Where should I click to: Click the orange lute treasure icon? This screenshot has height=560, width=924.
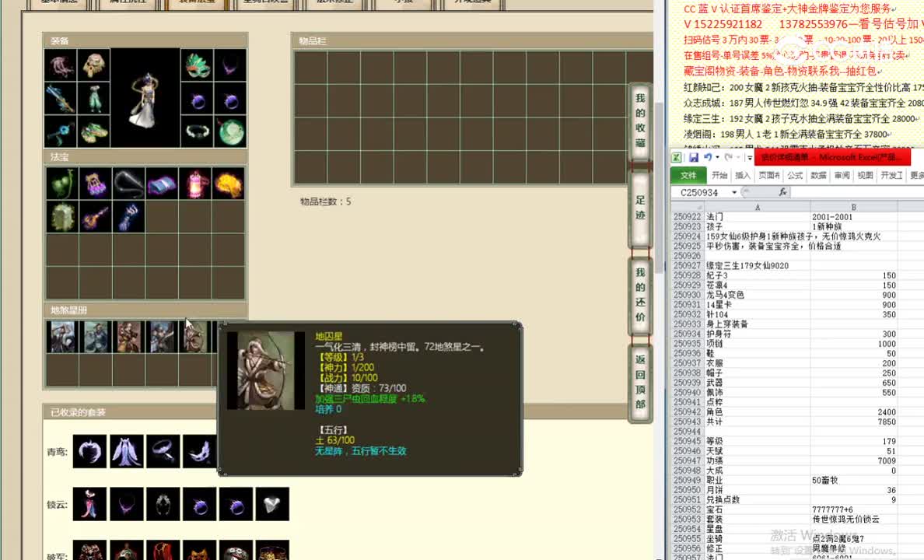96,216
